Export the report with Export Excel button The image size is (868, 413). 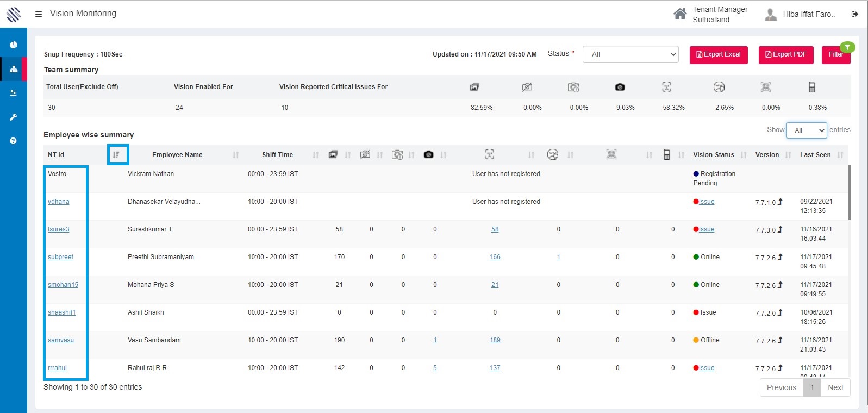(719, 55)
